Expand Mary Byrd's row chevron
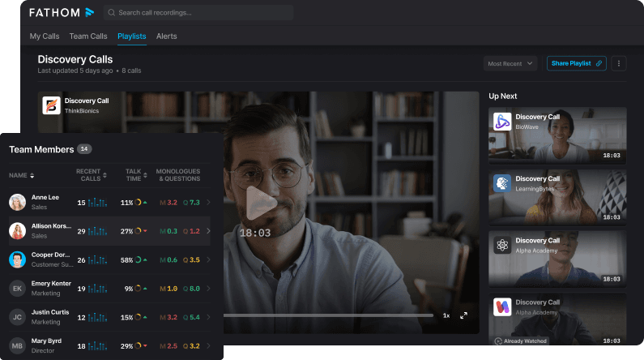Viewport: 644px width, 360px height. point(208,346)
